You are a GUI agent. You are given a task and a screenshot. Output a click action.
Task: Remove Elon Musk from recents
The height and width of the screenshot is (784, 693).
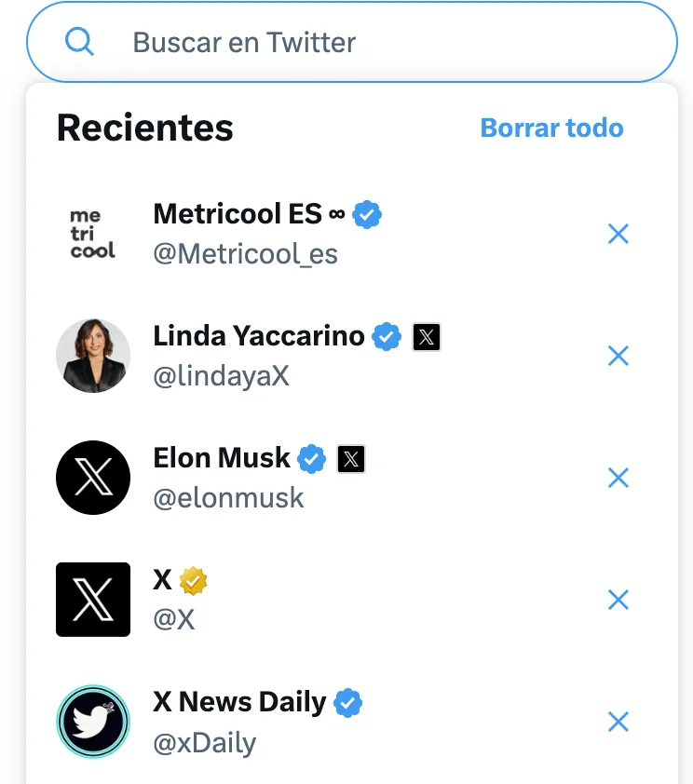pyautogui.click(x=618, y=478)
